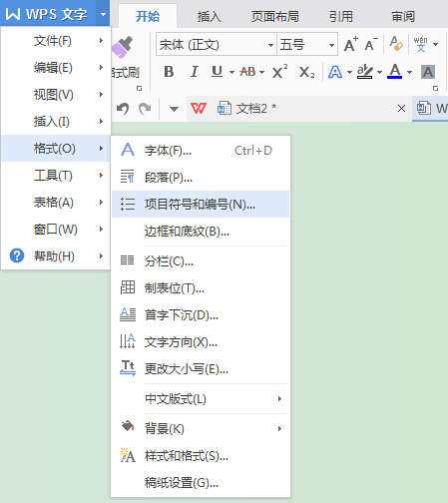This screenshot has width=448, height=503.
Task: Expand 中文版式(L) submenu
Action: coord(201,398)
